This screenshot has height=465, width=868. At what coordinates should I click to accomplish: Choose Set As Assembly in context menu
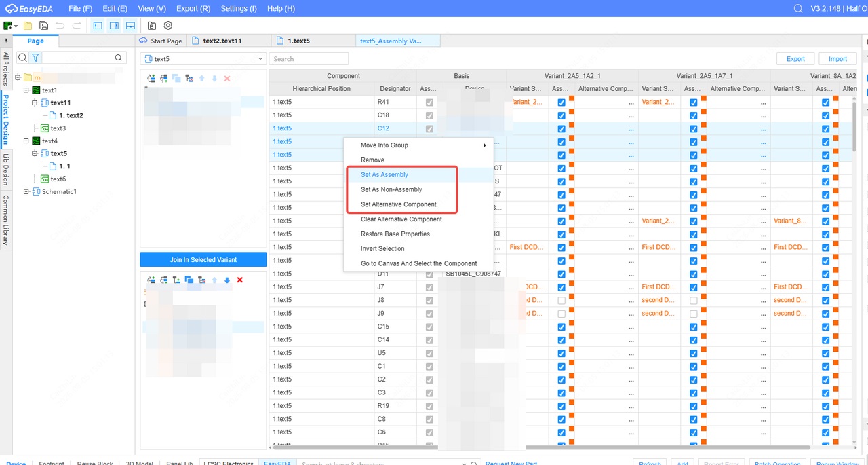tap(418, 175)
